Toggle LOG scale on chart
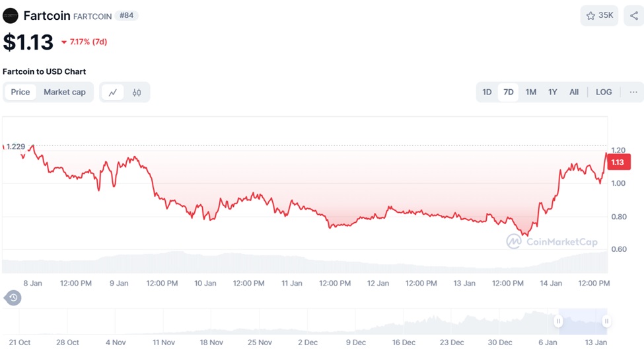Screen dimensions: 644x357 604,92
